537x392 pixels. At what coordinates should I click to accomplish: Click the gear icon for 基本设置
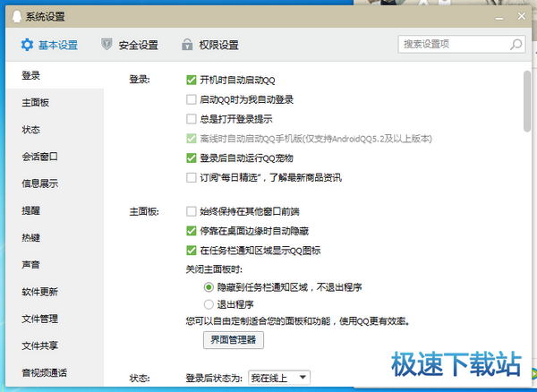tap(27, 45)
